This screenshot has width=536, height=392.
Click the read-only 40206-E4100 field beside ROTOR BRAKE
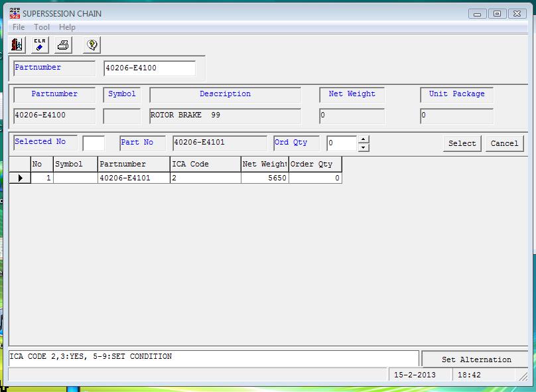click(x=54, y=116)
